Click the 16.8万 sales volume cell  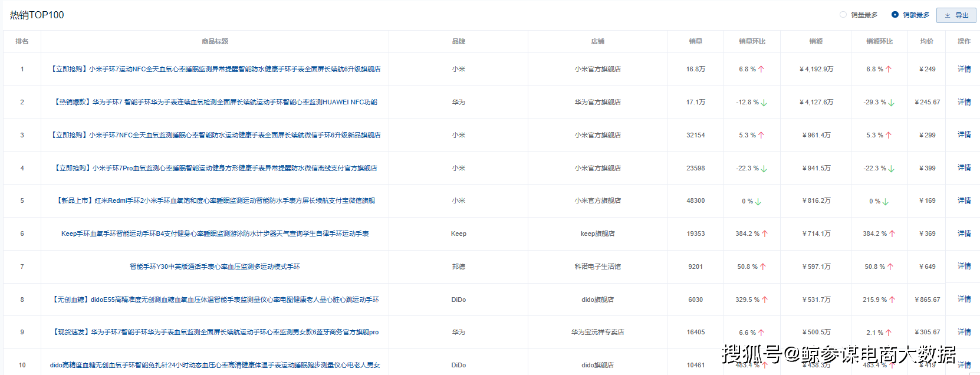[696, 69]
